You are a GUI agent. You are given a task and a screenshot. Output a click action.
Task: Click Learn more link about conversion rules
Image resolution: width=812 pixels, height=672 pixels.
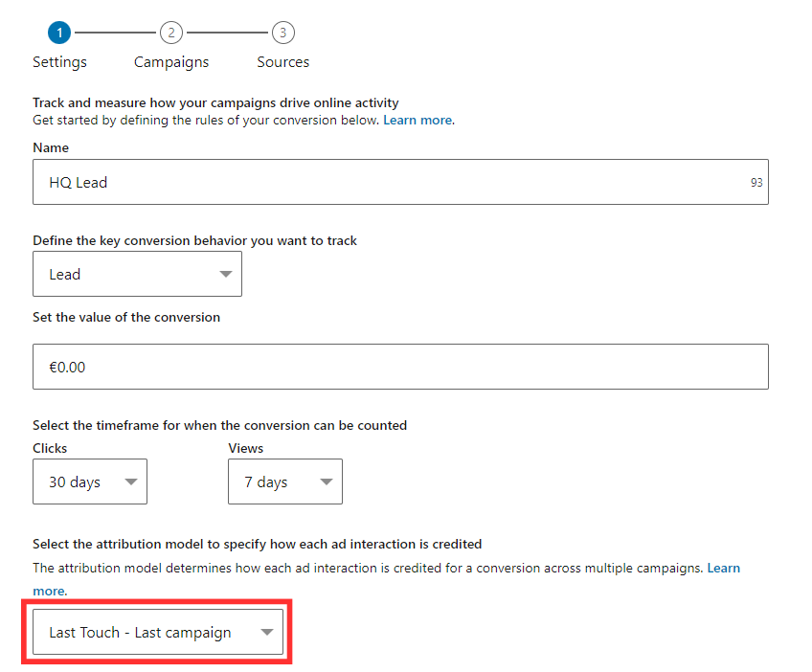(x=417, y=120)
